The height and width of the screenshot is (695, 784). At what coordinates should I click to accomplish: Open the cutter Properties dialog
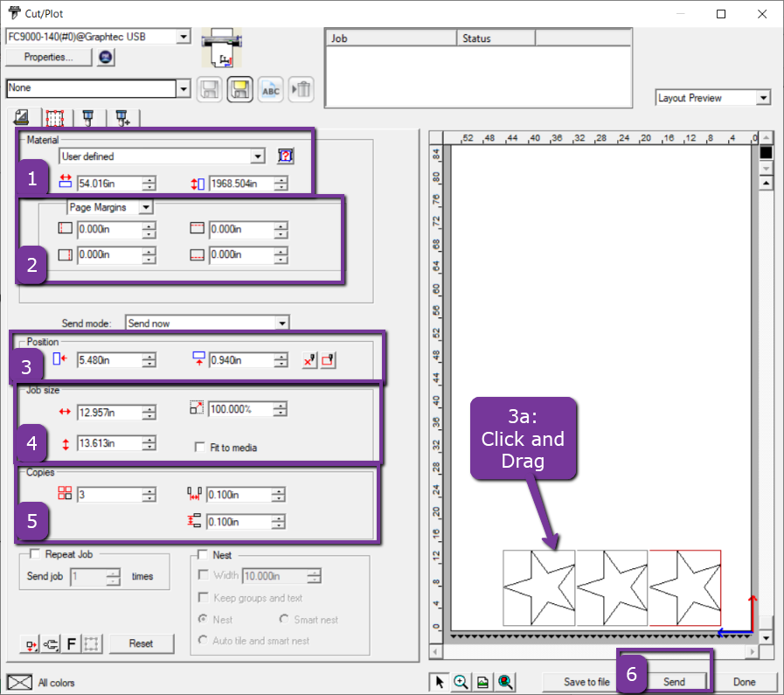pyautogui.click(x=48, y=57)
